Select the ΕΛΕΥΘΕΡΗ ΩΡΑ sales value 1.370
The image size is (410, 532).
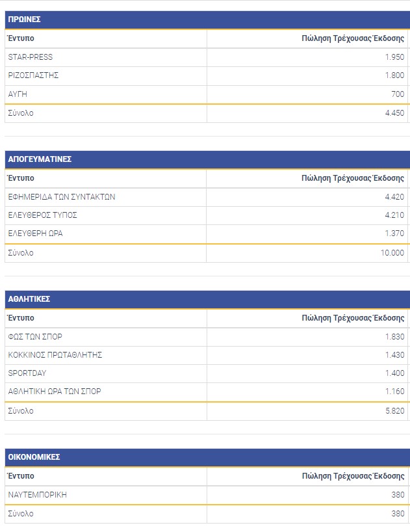pyautogui.click(x=394, y=233)
